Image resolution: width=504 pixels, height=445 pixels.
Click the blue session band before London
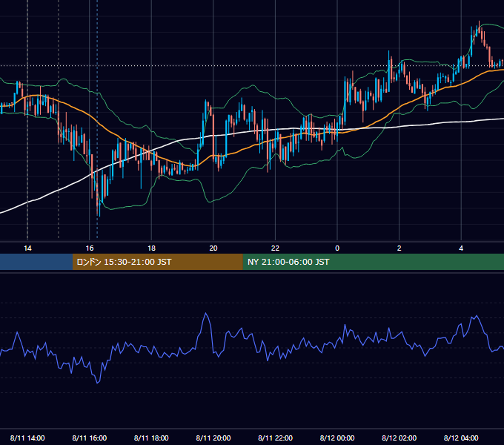coord(36,262)
